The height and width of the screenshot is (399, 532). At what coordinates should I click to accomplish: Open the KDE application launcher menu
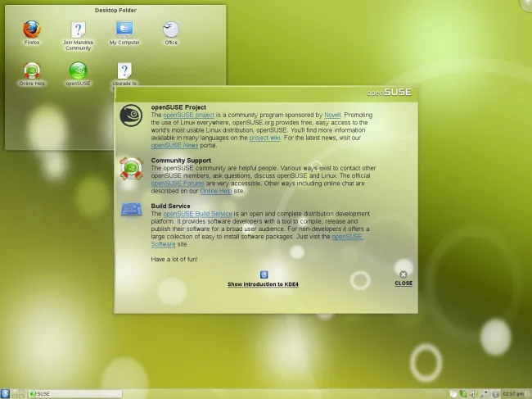(7, 393)
